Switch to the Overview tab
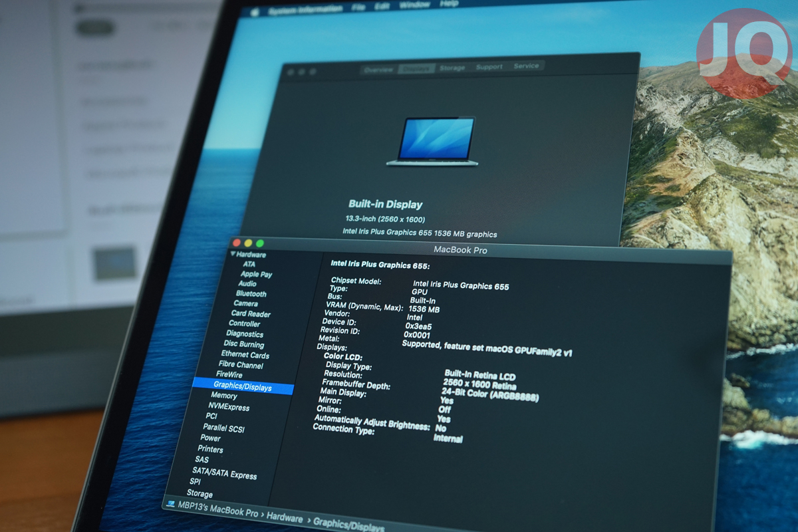 tap(378, 70)
